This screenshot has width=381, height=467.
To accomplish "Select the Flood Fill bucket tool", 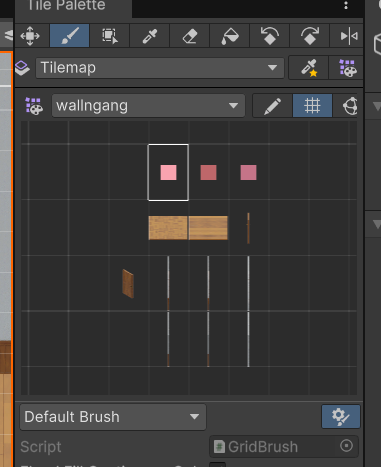I will pyautogui.click(x=230, y=36).
